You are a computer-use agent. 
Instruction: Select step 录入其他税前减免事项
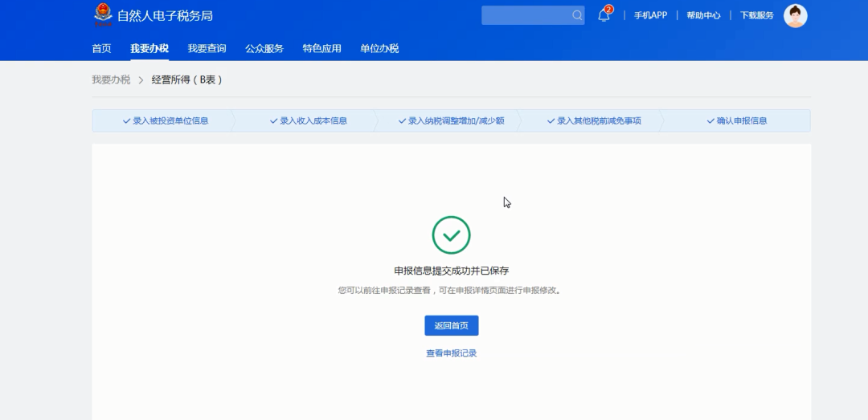pos(594,120)
